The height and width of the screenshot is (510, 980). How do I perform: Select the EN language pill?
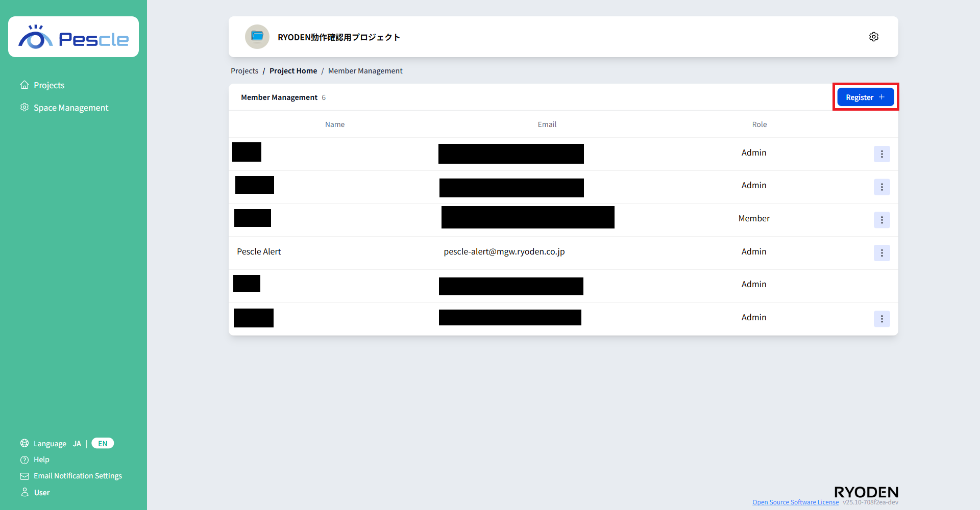(x=102, y=443)
